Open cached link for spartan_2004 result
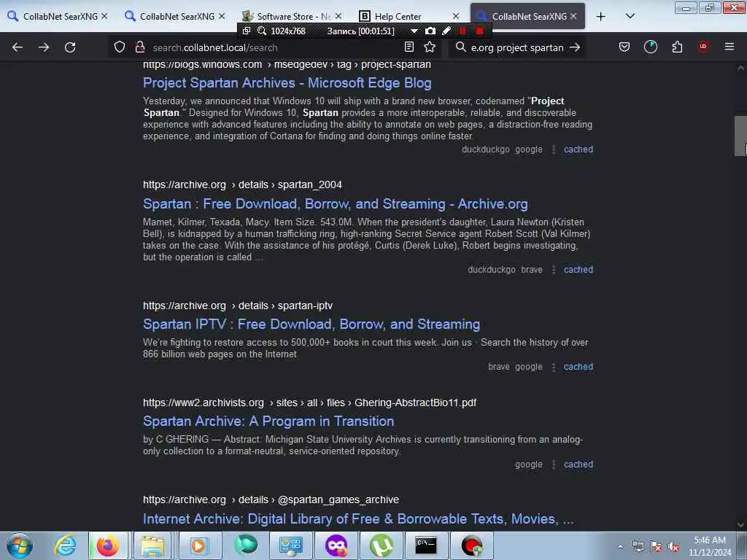The width and height of the screenshot is (747, 560). click(x=578, y=270)
